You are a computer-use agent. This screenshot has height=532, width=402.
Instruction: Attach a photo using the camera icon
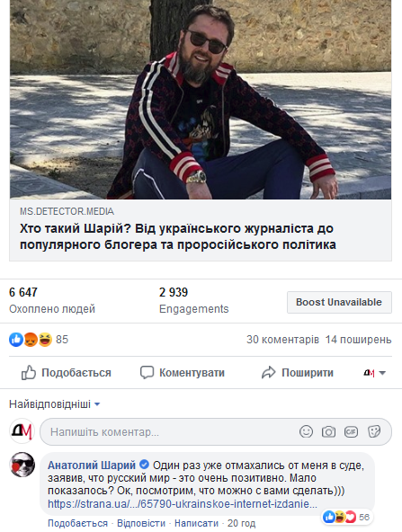pyautogui.click(x=328, y=431)
